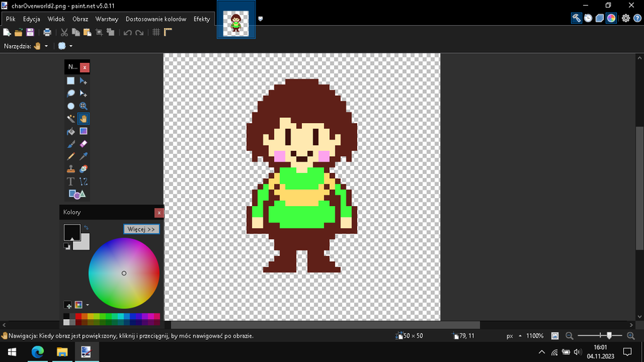Select the Ellipse Select tool
This screenshot has height=362, width=644.
71,106
